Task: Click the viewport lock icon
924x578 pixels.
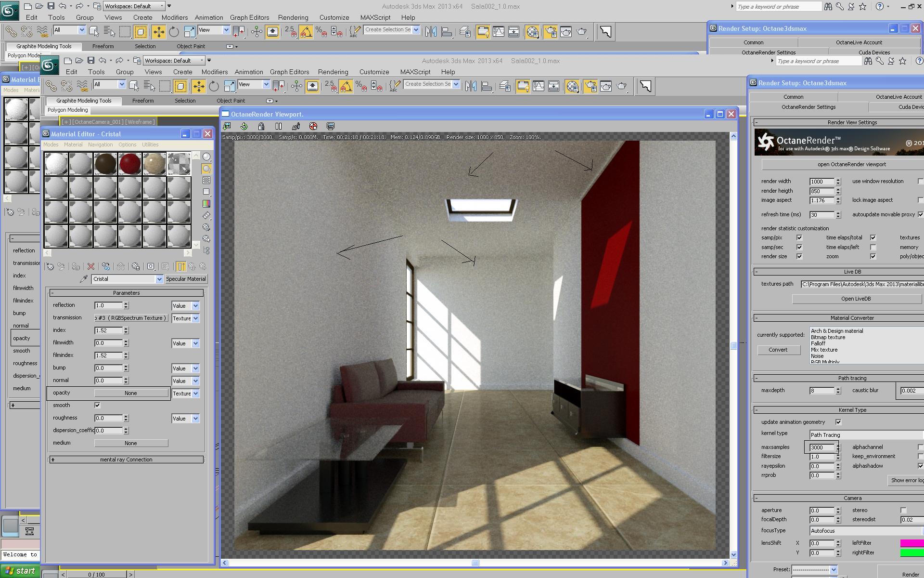Action: tap(261, 126)
